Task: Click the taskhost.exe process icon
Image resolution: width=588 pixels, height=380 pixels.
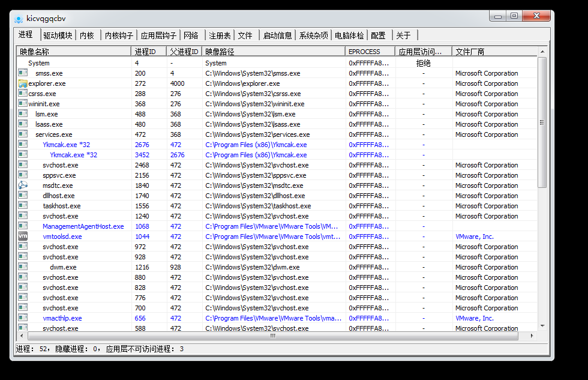Action: pyautogui.click(x=23, y=206)
